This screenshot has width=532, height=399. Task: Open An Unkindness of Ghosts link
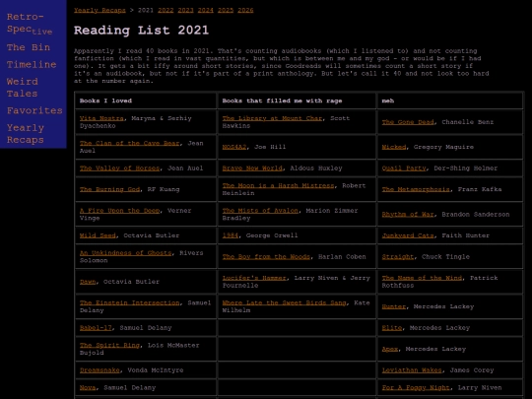pos(125,253)
